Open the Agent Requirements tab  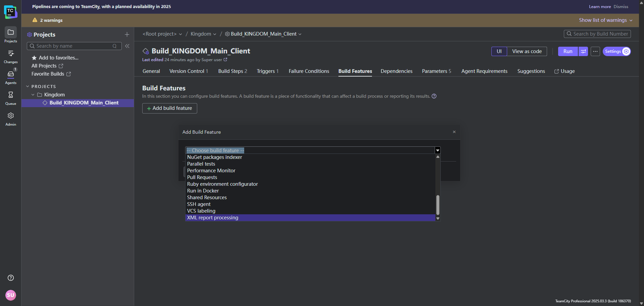(x=484, y=71)
